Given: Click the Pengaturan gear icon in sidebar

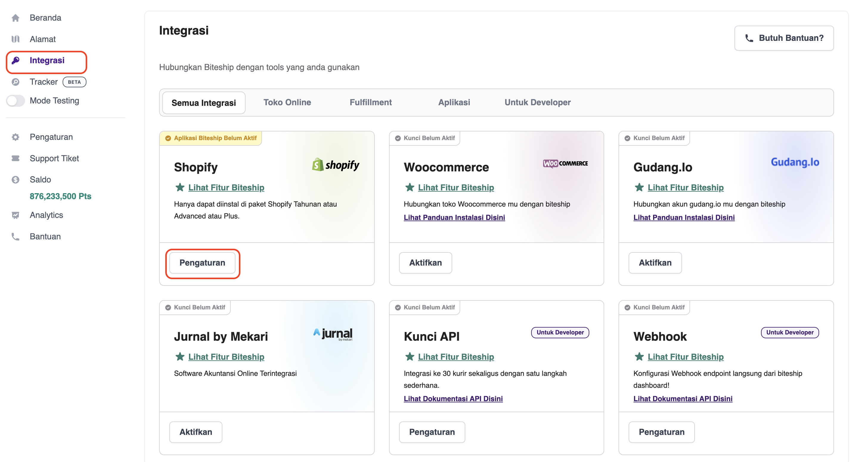Looking at the screenshot, I should point(15,137).
